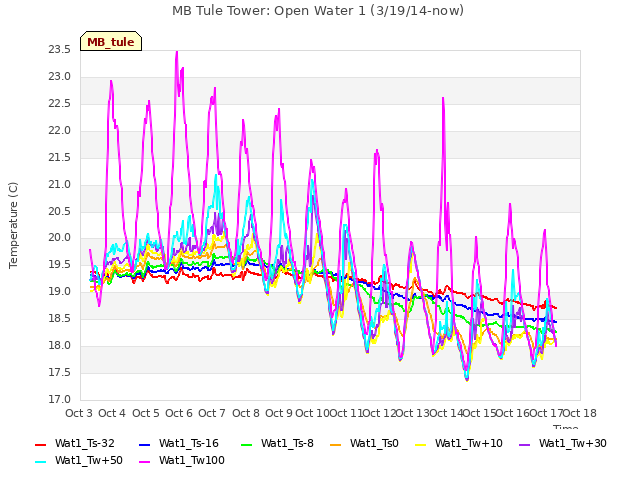Click the 21.5 y-axis tick label

tap(60, 158)
